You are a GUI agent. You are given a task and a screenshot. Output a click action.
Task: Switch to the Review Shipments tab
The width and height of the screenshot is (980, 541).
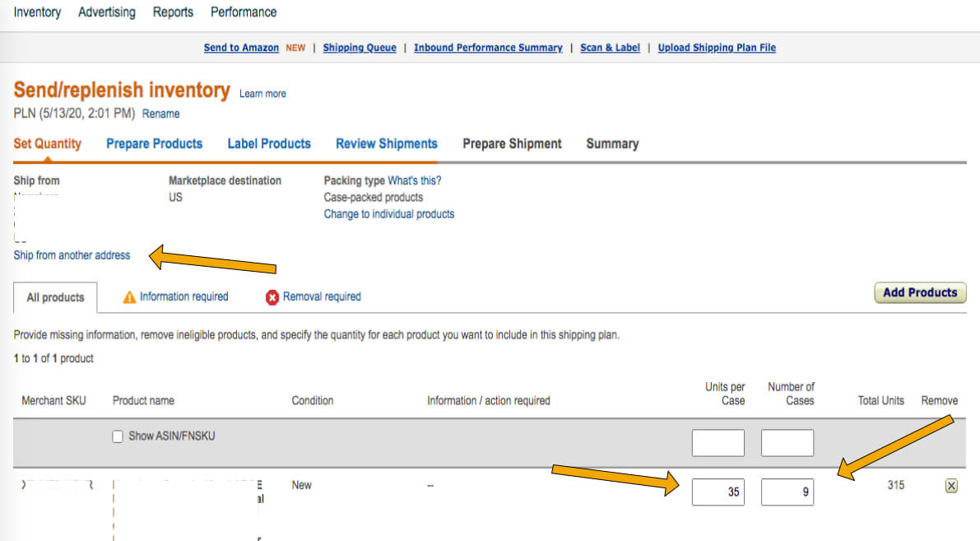387,143
